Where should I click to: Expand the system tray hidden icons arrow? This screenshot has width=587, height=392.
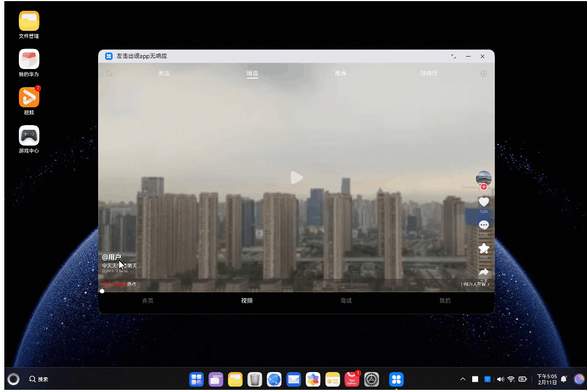(462, 379)
